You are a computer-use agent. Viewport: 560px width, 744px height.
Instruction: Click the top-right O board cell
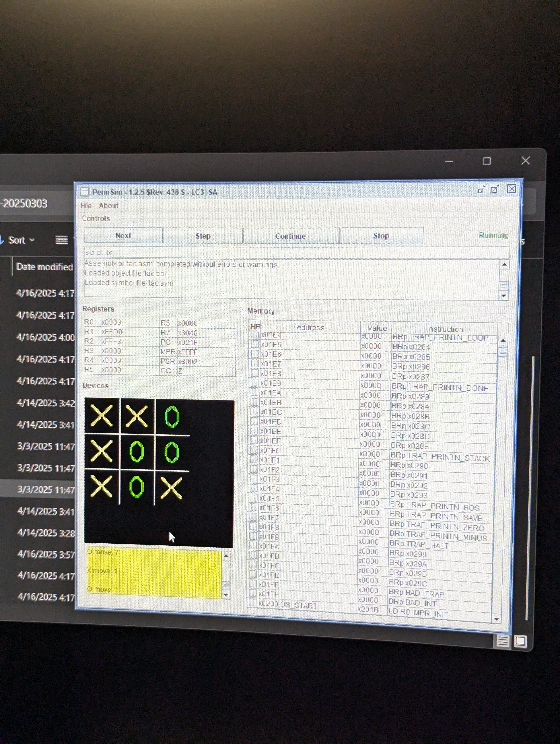pos(172,417)
